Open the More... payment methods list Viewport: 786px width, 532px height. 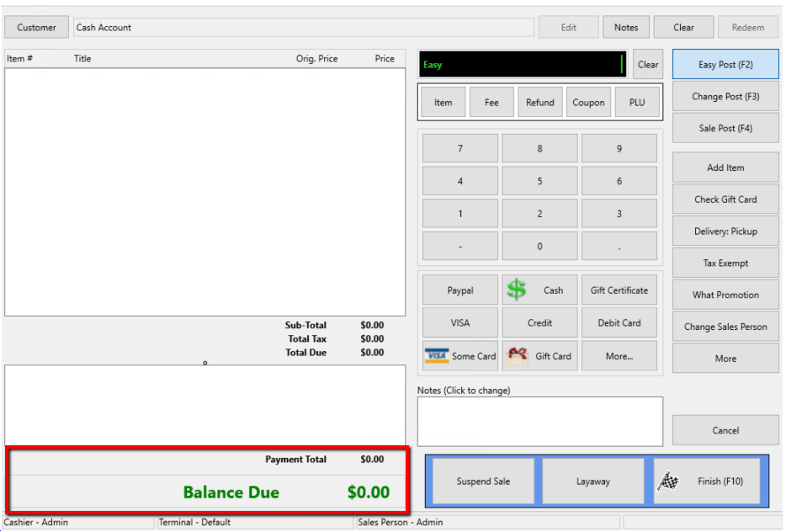pos(619,356)
